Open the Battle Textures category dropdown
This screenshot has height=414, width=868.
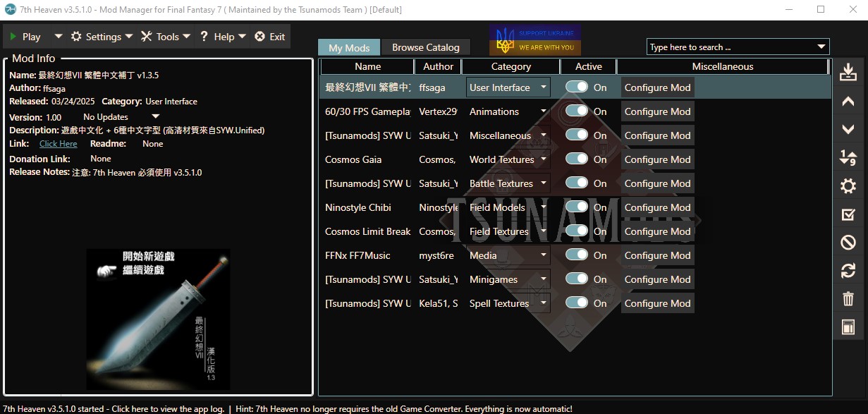508,183
